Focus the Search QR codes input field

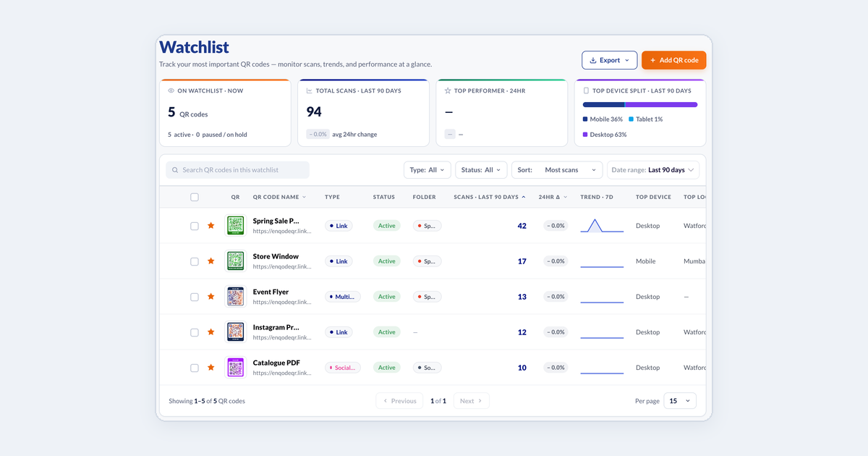[237, 170]
